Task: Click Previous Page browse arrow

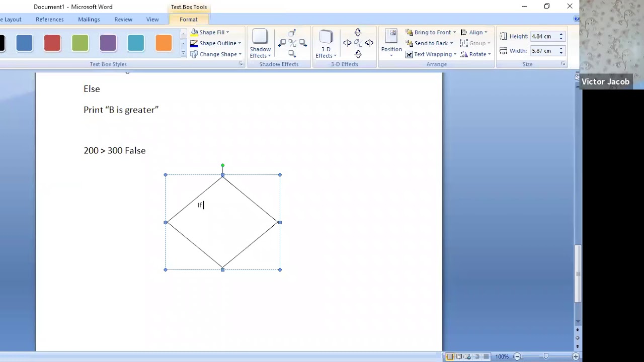Action: 578,330
